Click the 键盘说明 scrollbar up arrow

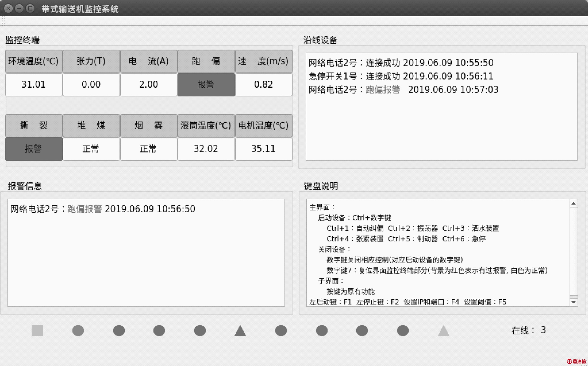coord(573,204)
